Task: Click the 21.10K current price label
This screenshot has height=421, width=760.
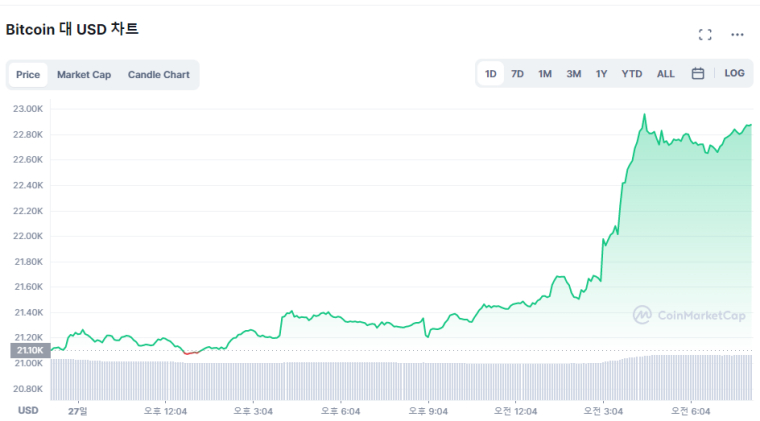Action: point(27,350)
